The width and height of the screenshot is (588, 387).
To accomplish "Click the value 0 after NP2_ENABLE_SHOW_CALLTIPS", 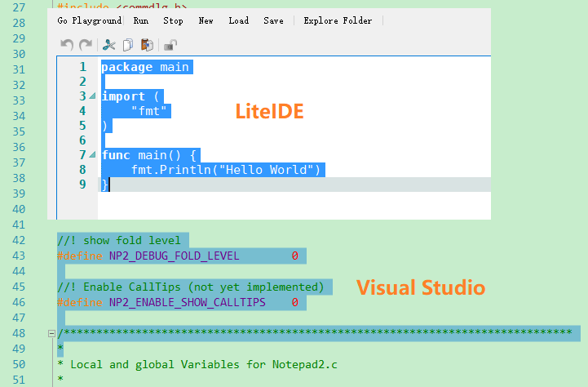I will (295, 303).
